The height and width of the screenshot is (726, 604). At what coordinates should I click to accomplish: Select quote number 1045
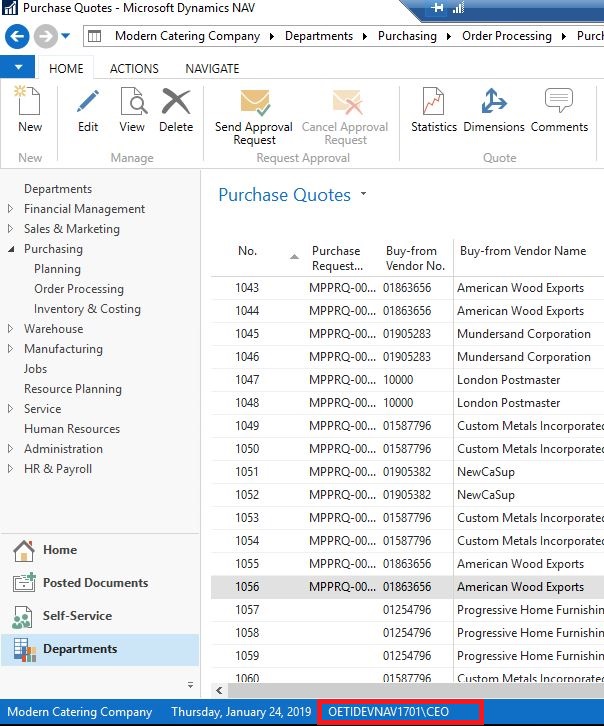(247, 334)
